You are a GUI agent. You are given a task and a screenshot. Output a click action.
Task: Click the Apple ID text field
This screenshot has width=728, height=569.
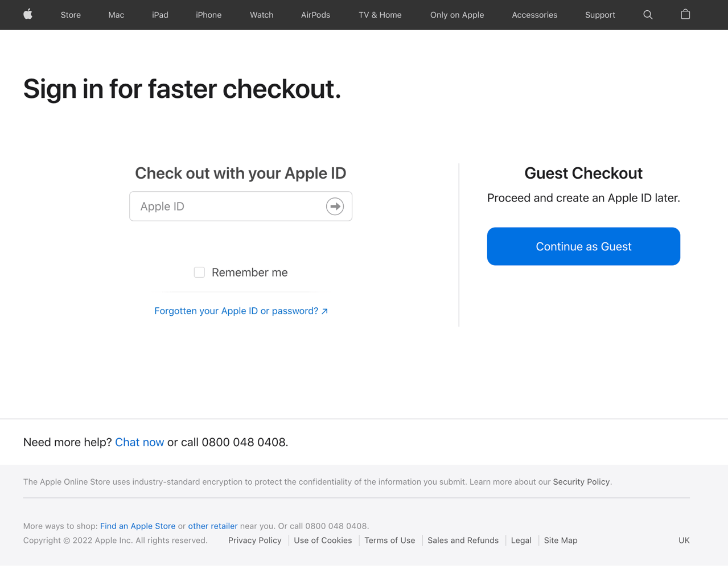point(228,207)
